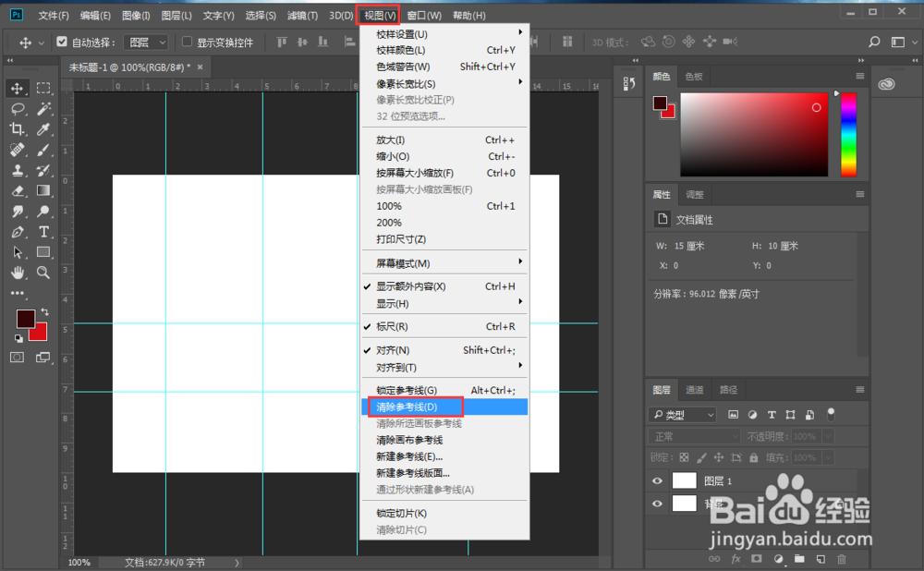
Task: Select the Dodge tool
Action: click(43, 212)
